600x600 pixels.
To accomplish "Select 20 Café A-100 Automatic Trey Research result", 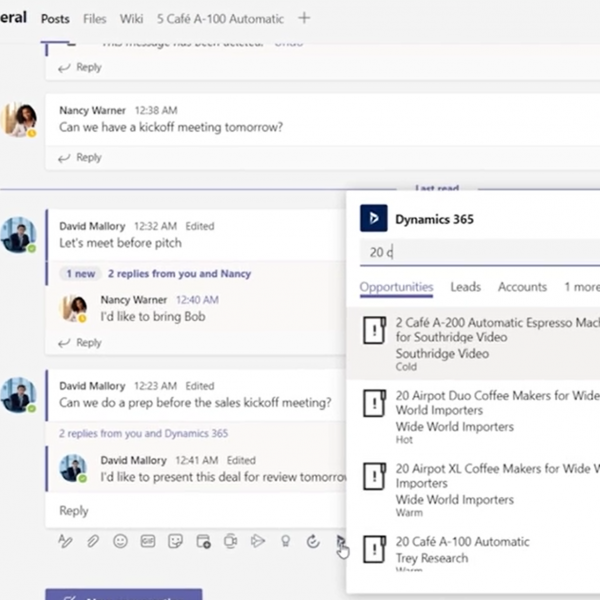I will point(473,550).
